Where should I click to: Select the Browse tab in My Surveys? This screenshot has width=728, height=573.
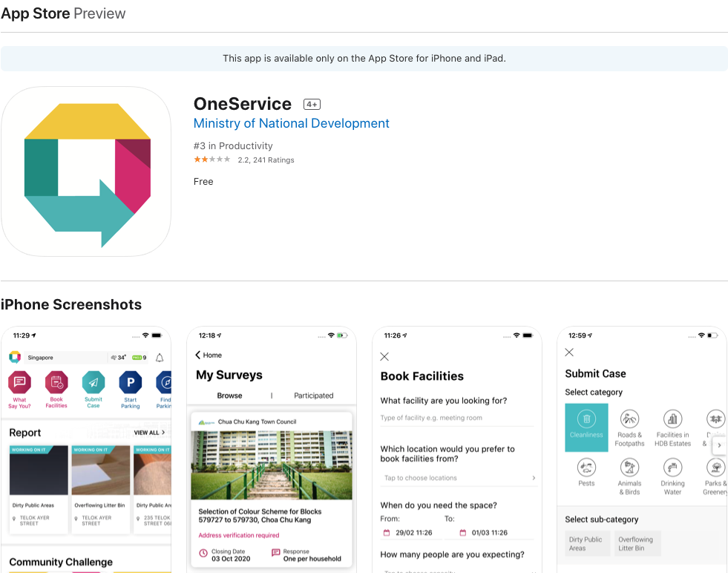click(229, 396)
